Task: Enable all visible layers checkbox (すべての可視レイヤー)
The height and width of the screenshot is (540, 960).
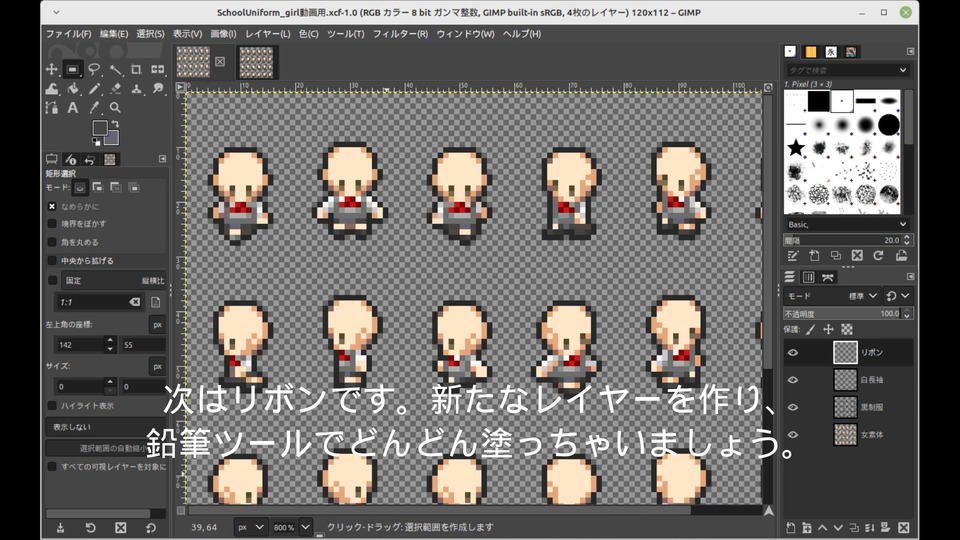Action: (52, 467)
